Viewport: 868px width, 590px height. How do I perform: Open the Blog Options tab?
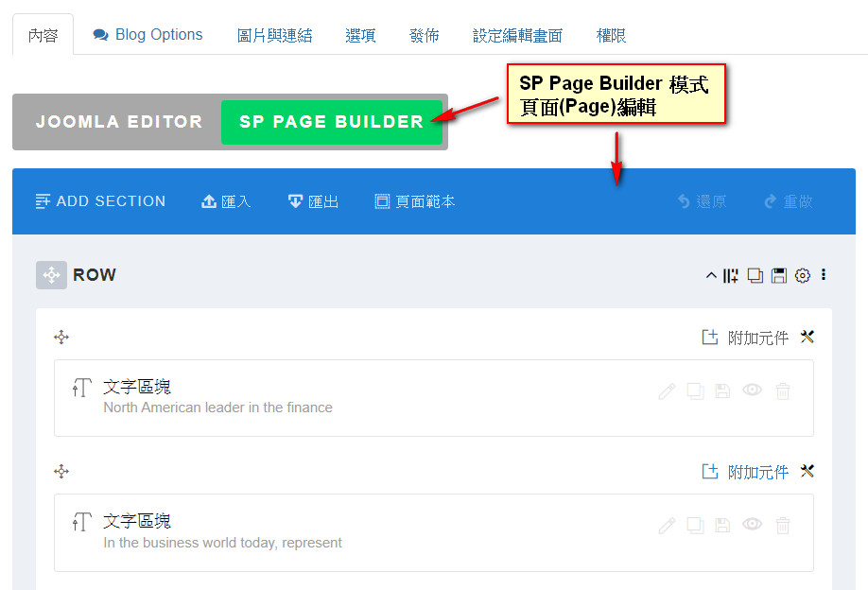coord(148,35)
